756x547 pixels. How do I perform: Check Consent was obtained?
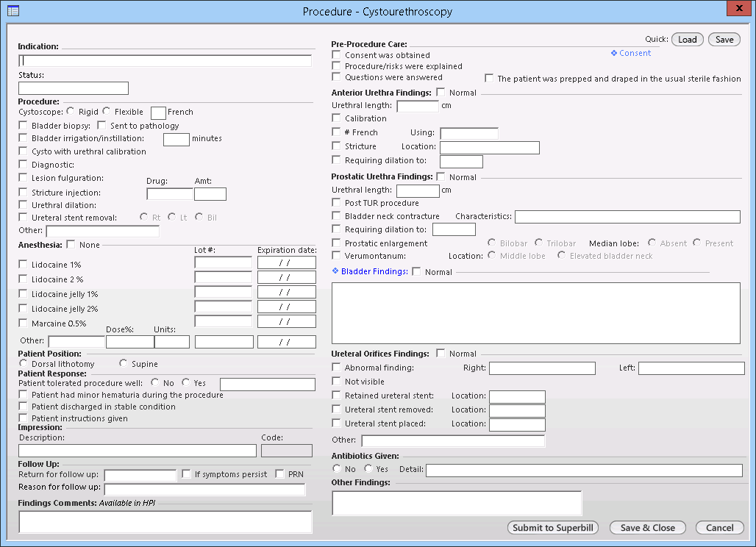336,55
